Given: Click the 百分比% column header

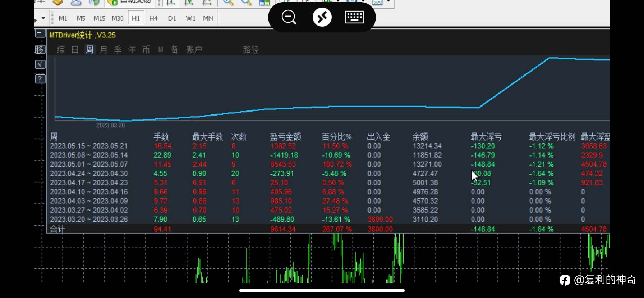Looking at the screenshot, I should pyautogui.click(x=337, y=137).
